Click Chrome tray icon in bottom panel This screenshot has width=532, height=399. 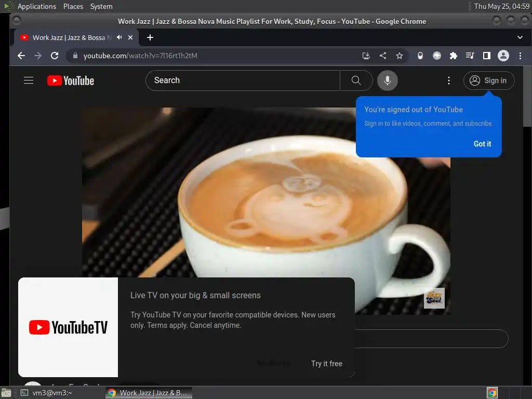[x=492, y=393]
